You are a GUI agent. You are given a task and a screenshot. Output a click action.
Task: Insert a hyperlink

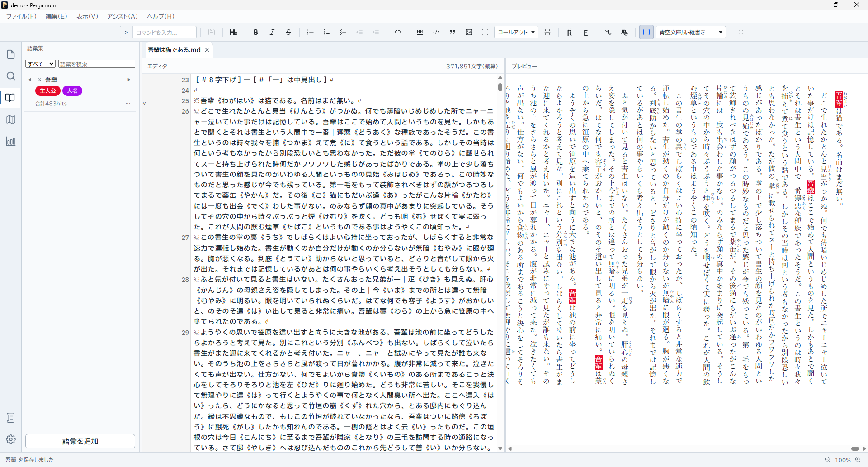pyautogui.click(x=398, y=32)
